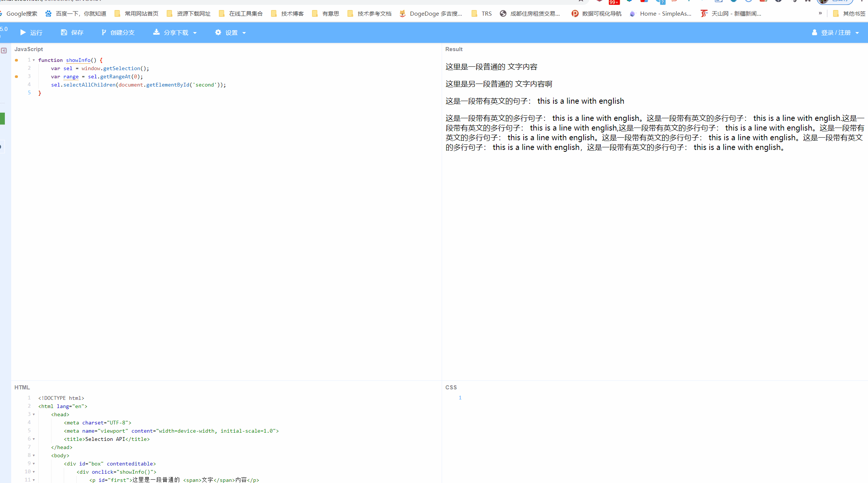Screen dimensions: 868x483
Task: Open the 设置 settings dropdown
Action: tap(230, 33)
